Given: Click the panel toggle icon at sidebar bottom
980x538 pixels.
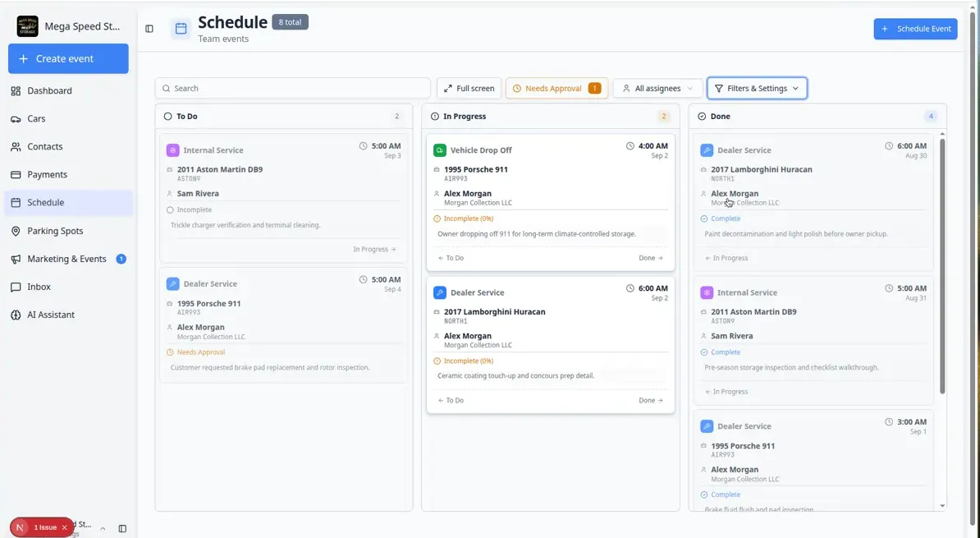Looking at the screenshot, I should [x=122, y=529].
